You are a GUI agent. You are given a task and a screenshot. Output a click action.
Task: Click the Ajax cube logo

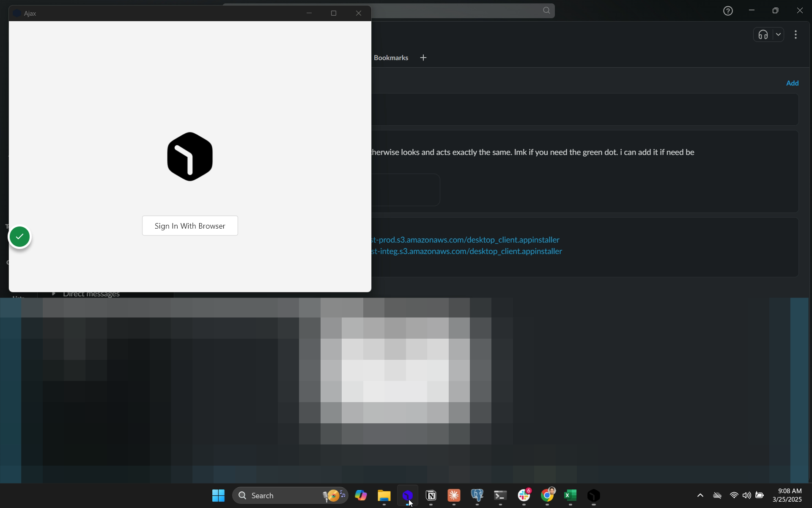(190, 157)
